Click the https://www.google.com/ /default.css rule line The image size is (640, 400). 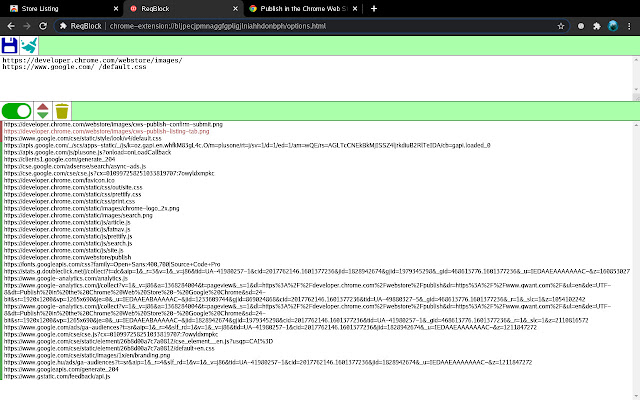click(74, 67)
